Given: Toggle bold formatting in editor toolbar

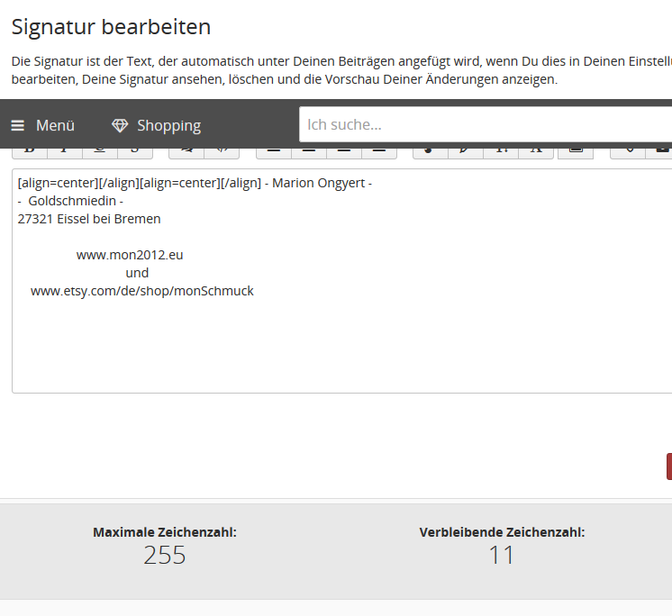Looking at the screenshot, I should tap(29, 149).
